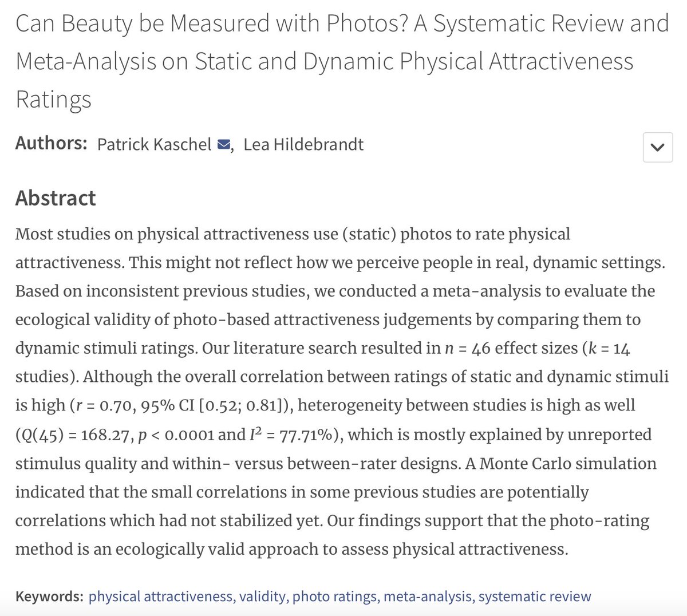Click the phrase 'Monte Carlo simulation'
This screenshot has width=687, height=616.
(x=568, y=463)
